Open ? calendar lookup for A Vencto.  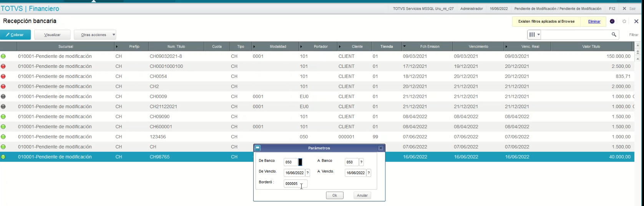[368, 173]
